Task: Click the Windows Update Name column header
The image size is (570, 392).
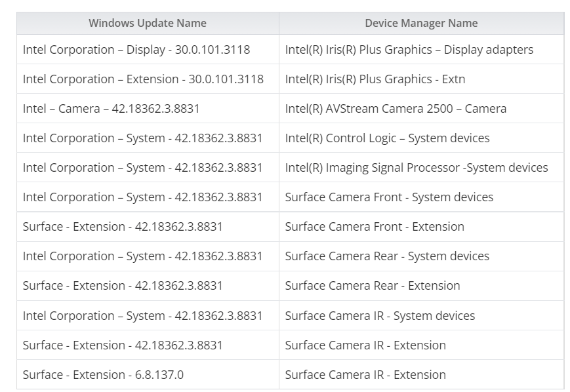Action: click(148, 23)
